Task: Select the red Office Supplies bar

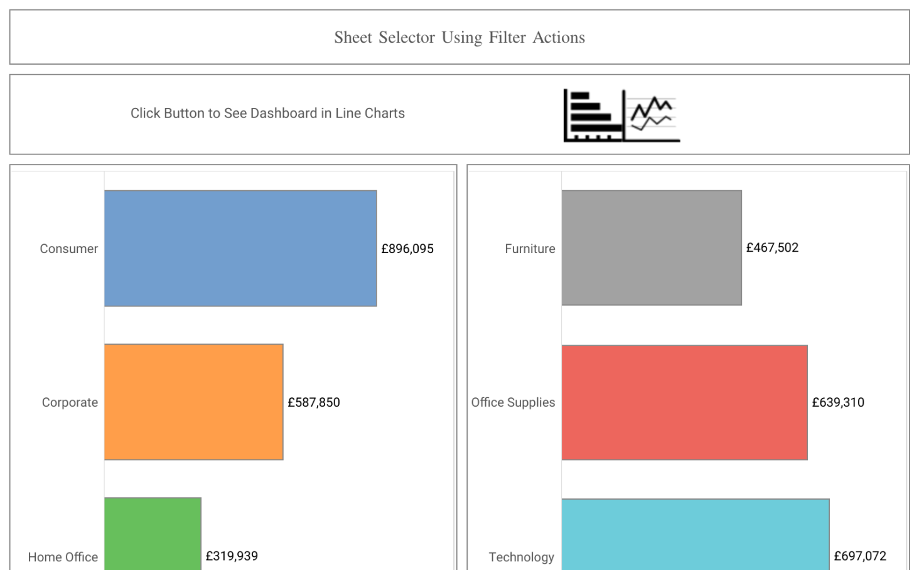Action: [x=684, y=402]
